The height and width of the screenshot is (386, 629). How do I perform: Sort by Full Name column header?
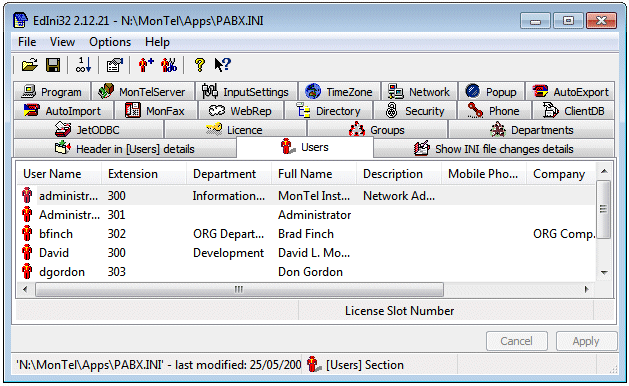[314, 174]
